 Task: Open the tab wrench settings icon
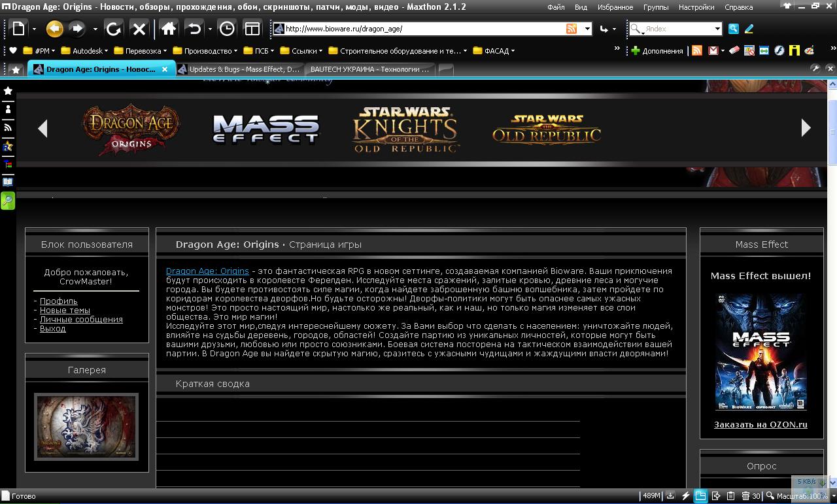(815, 68)
